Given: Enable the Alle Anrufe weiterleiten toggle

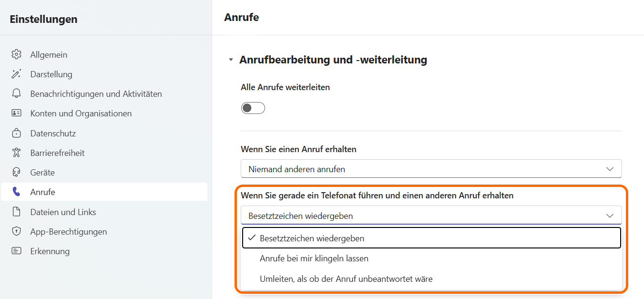Looking at the screenshot, I should click(x=253, y=108).
